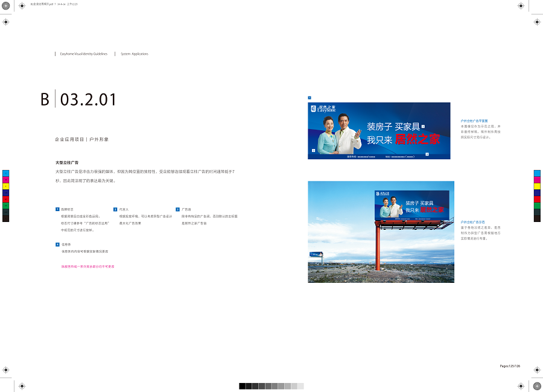Viewport: 543px width, 392px height.
Task: Click the bold heading "大型立柱广告"
Action: tap(67, 162)
